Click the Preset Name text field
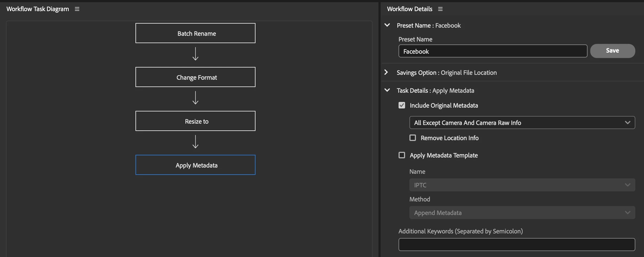This screenshot has height=257, width=644. click(x=493, y=51)
